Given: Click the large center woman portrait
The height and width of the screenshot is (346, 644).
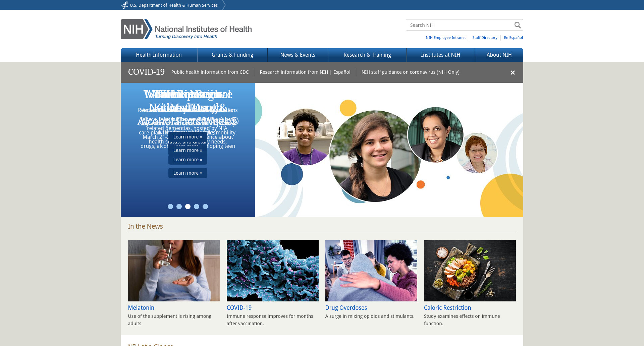Looking at the screenshot, I should [x=375, y=156].
